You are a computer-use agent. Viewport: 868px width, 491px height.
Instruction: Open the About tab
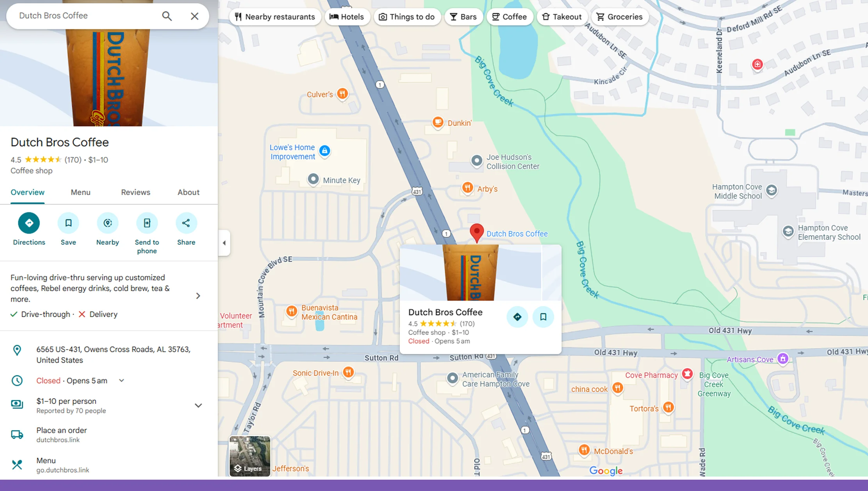(189, 192)
